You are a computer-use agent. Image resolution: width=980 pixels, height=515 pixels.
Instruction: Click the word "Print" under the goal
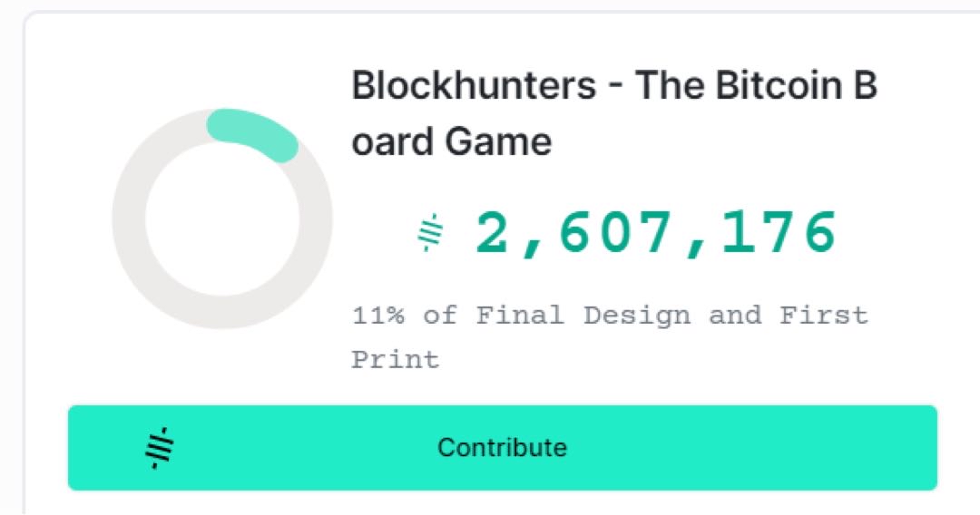[x=395, y=359]
